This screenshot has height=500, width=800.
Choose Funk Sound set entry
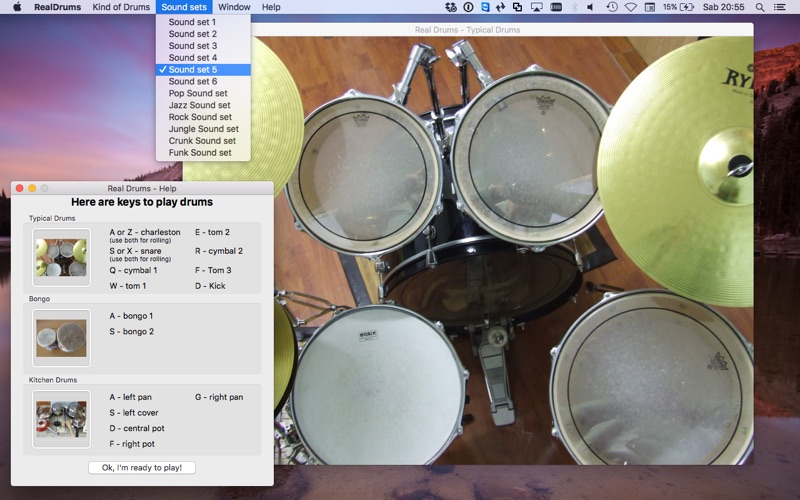pos(200,153)
